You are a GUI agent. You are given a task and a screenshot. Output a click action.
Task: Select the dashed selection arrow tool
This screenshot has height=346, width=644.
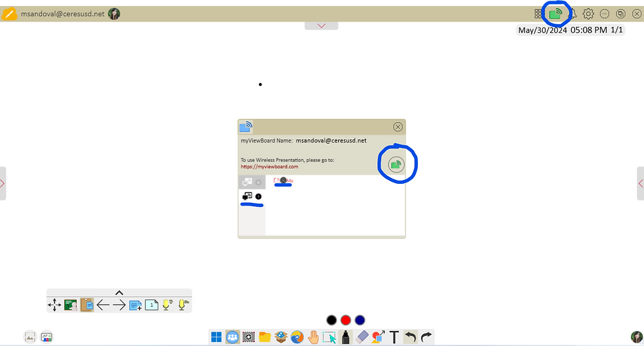[329, 337]
